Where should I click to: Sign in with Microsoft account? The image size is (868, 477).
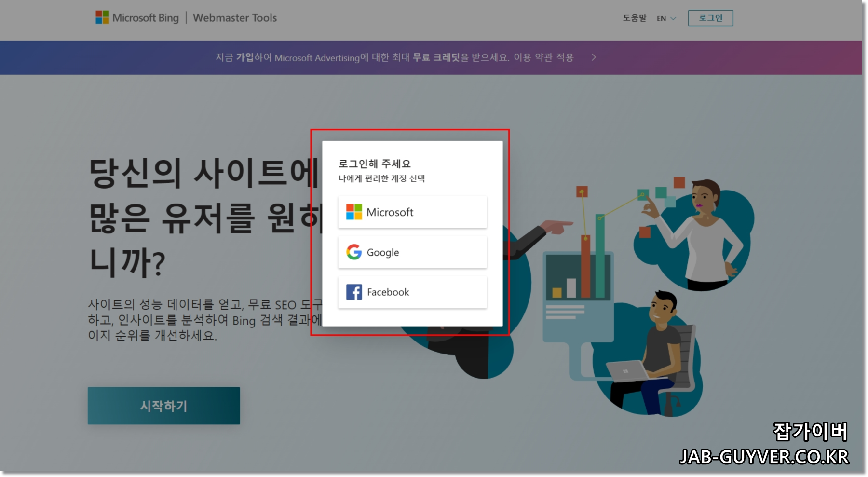[412, 212]
